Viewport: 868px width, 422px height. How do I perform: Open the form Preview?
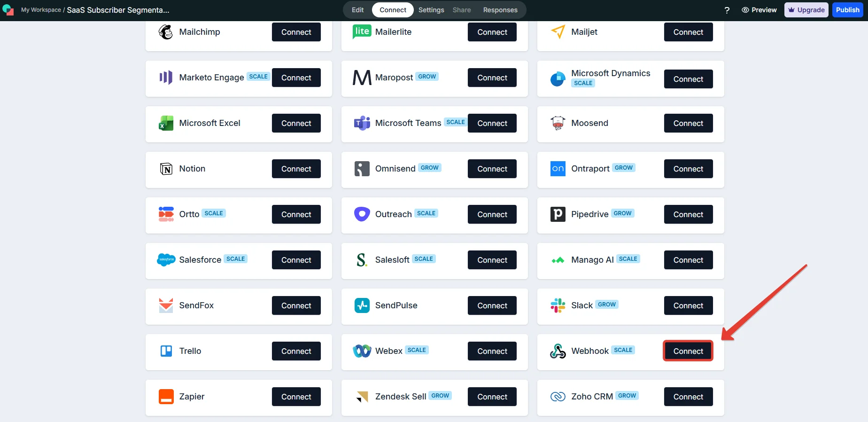[x=759, y=10]
